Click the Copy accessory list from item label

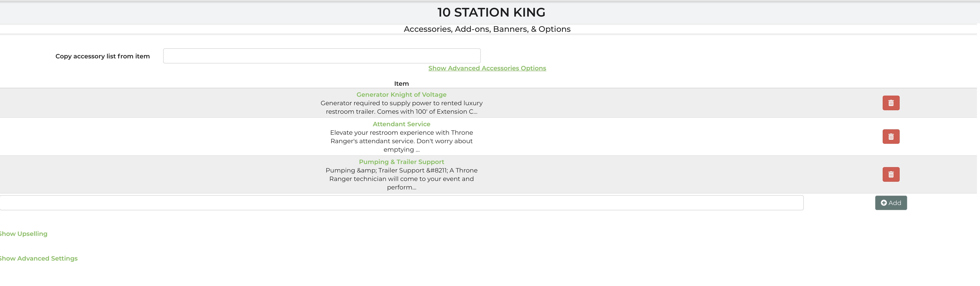point(103,56)
